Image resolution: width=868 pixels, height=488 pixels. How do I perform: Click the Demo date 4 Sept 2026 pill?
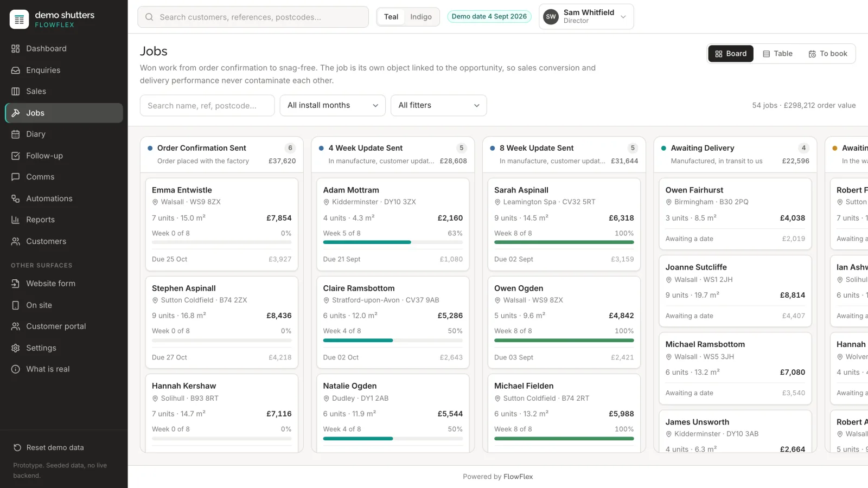[x=489, y=16]
